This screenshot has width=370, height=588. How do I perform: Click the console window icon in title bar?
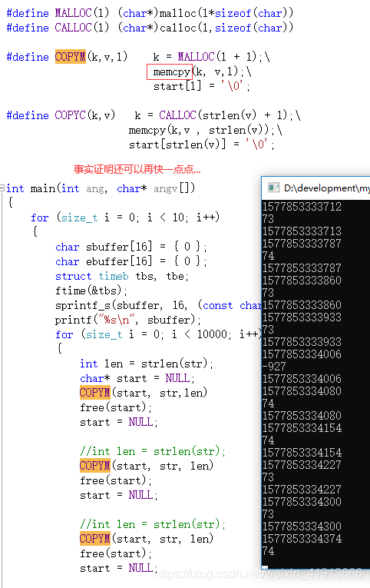click(273, 188)
